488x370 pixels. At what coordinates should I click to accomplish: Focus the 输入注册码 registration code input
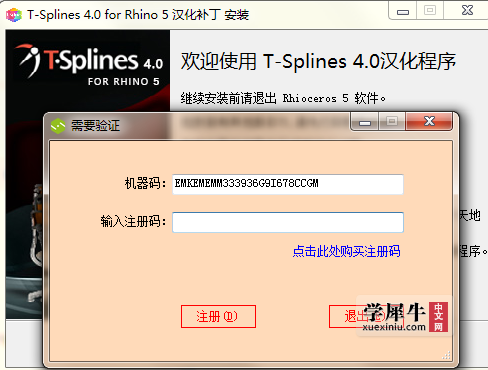tap(288, 222)
